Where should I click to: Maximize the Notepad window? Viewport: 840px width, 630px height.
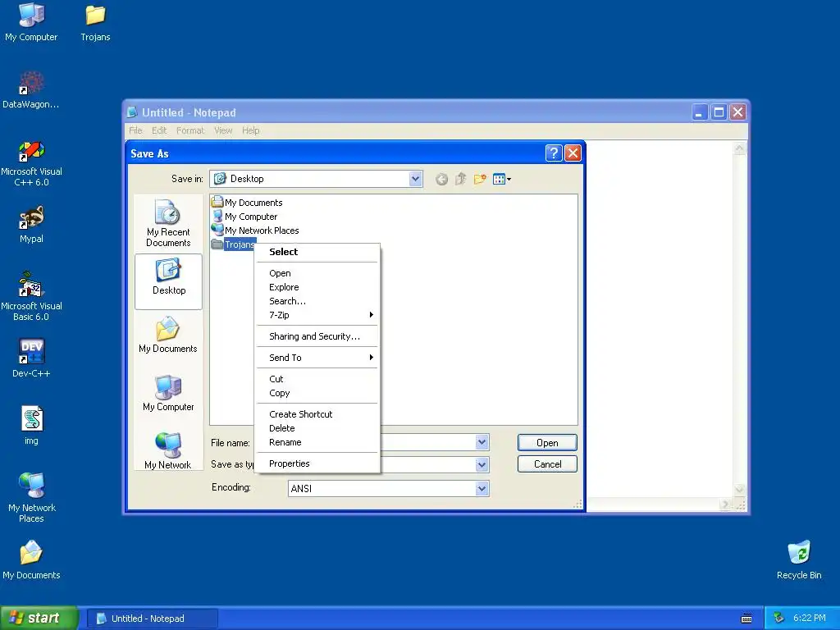(x=719, y=112)
